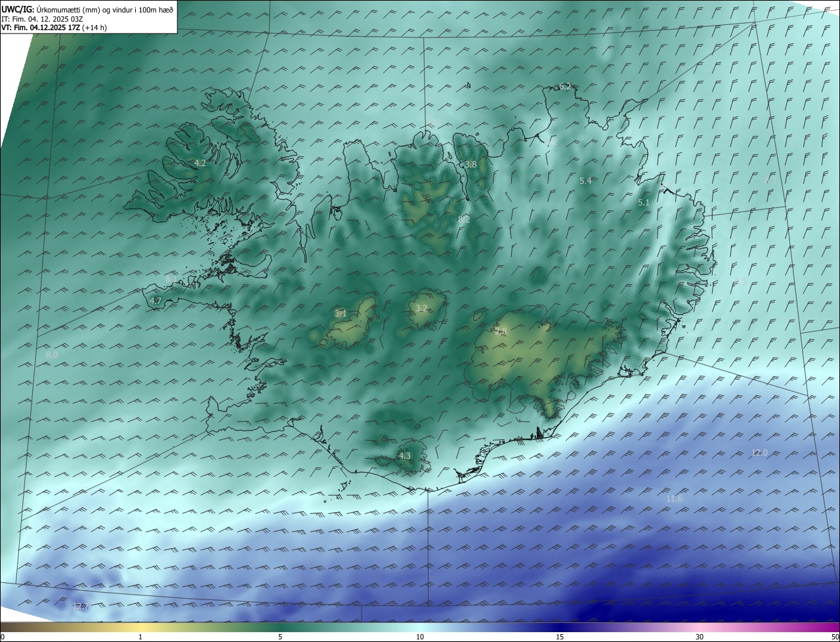Click the 11.6 value over the southeast sea
Screen dimensions: 840x642
(674, 499)
